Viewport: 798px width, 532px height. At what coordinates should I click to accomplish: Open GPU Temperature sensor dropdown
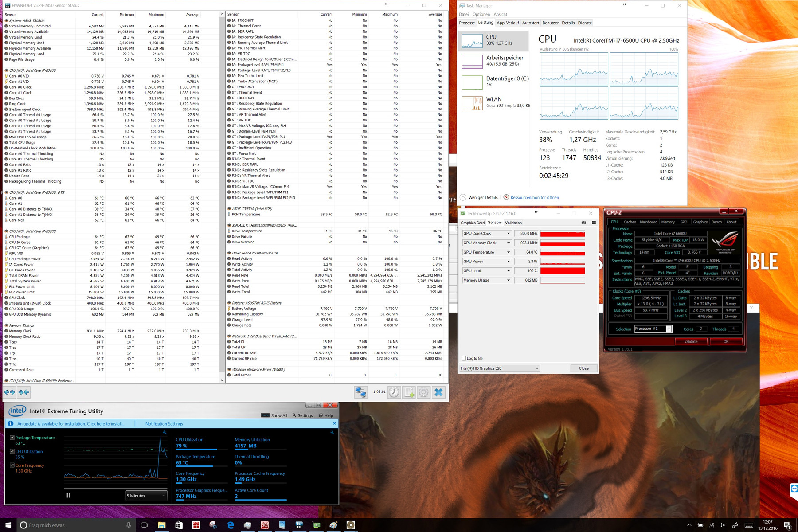click(x=509, y=252)
